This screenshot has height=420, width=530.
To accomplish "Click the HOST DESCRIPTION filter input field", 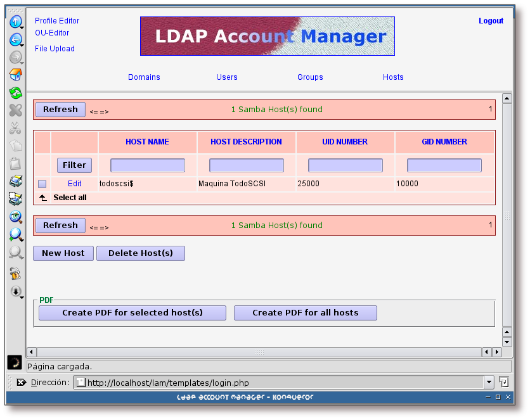I will coord(247,165).
